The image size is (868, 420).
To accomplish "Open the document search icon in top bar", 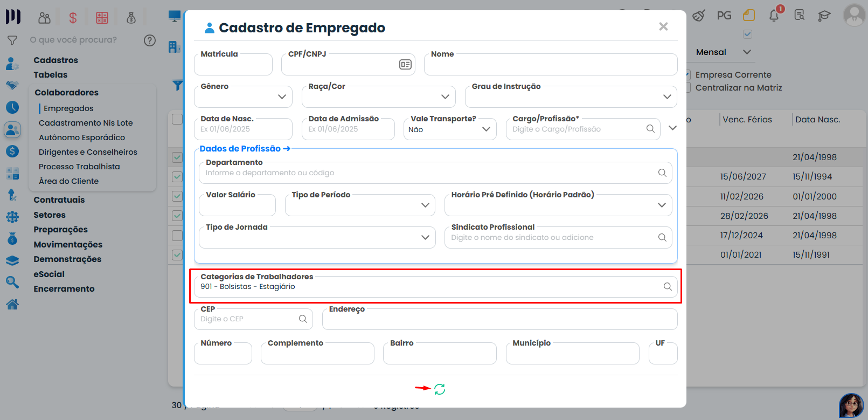I will coord(800,15).
